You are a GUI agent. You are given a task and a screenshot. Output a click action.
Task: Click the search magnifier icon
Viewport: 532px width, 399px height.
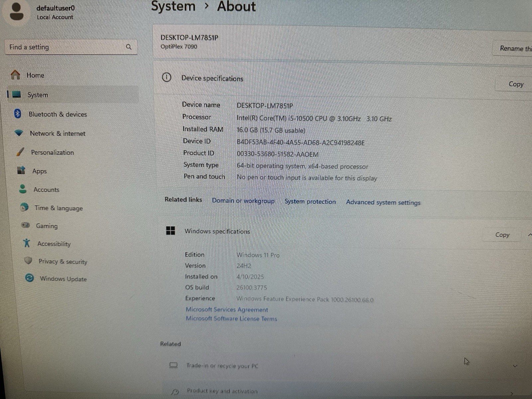coord(129,47)
